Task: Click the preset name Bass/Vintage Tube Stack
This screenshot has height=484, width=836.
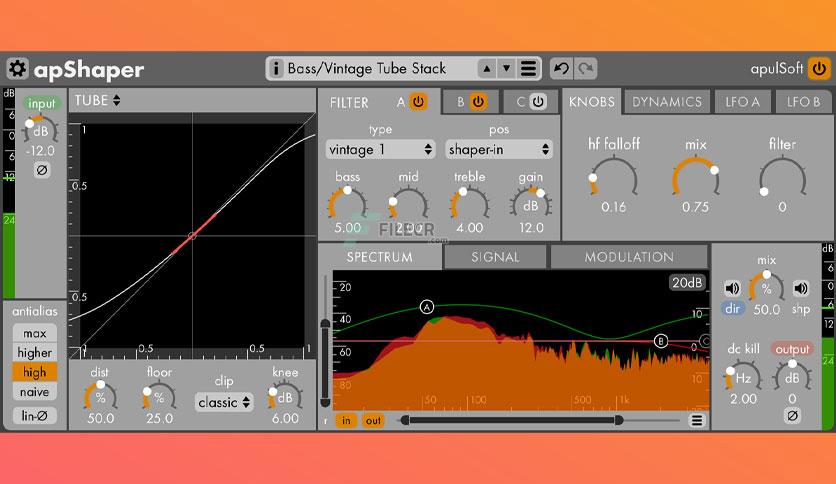Action: pos(367,68)
